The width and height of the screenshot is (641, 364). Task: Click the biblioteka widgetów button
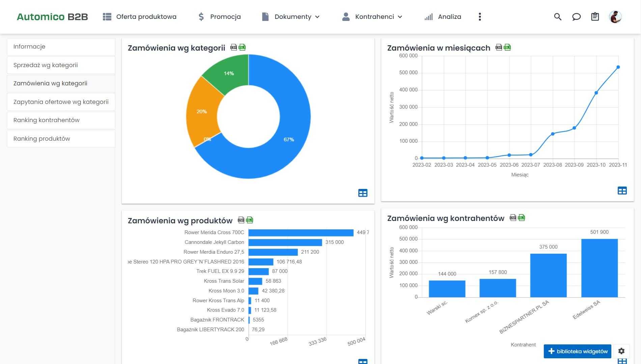(578, 351)
